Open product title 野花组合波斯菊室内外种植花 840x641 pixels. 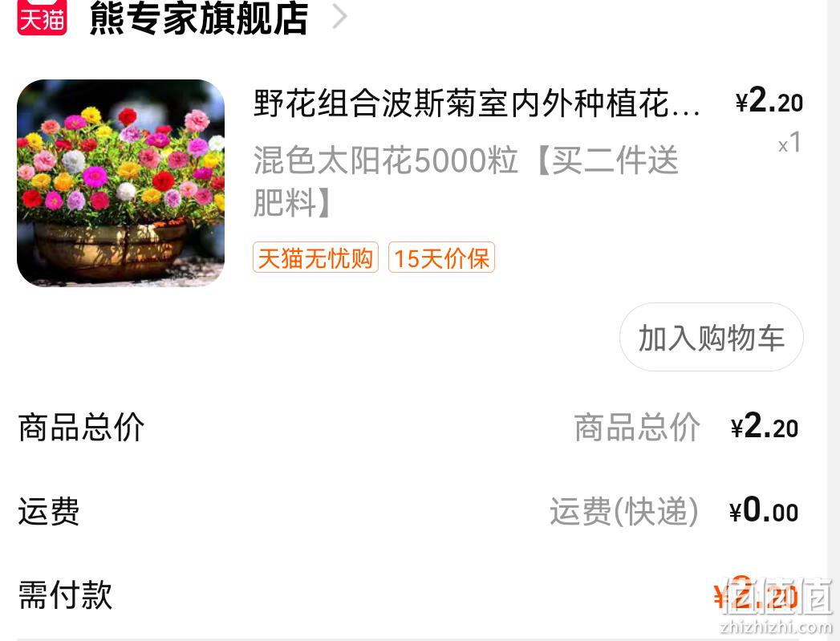point(477,103)
